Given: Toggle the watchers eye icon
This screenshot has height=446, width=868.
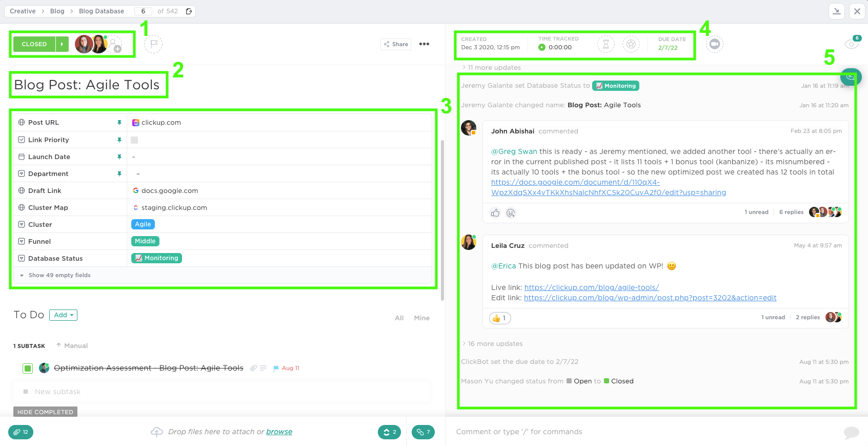Looking at the screenshot, I should (852, 44).
